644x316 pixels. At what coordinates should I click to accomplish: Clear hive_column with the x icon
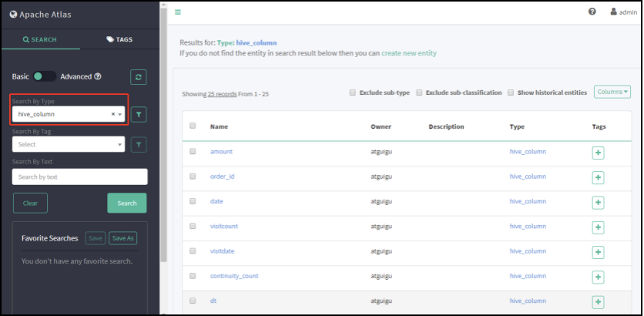pyautogui.click(x=112, y=114)
